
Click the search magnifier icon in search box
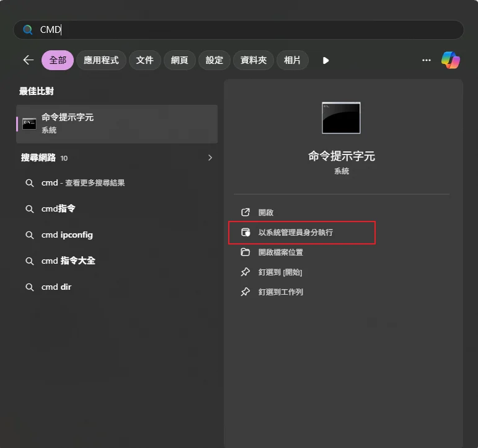click(28, 30)
